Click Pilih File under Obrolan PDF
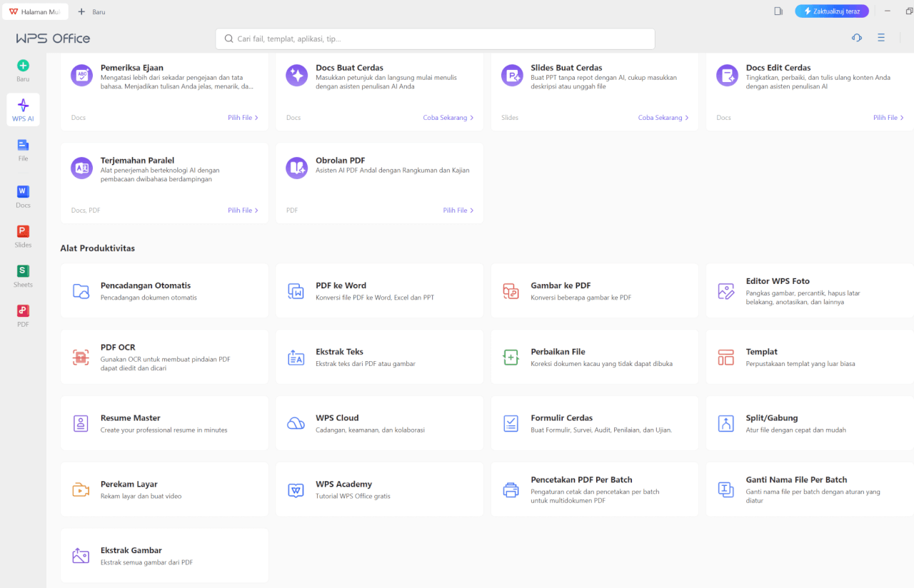Viewport: 914px width, 588px height. pos(458,211)
